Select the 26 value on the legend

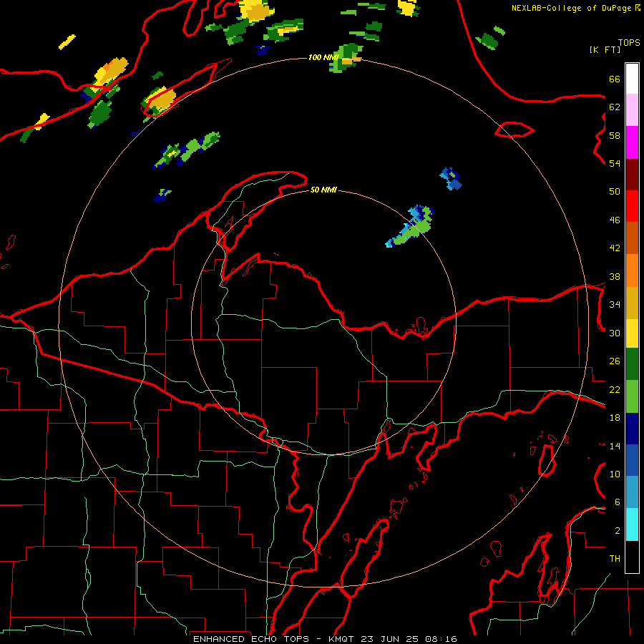615,361
